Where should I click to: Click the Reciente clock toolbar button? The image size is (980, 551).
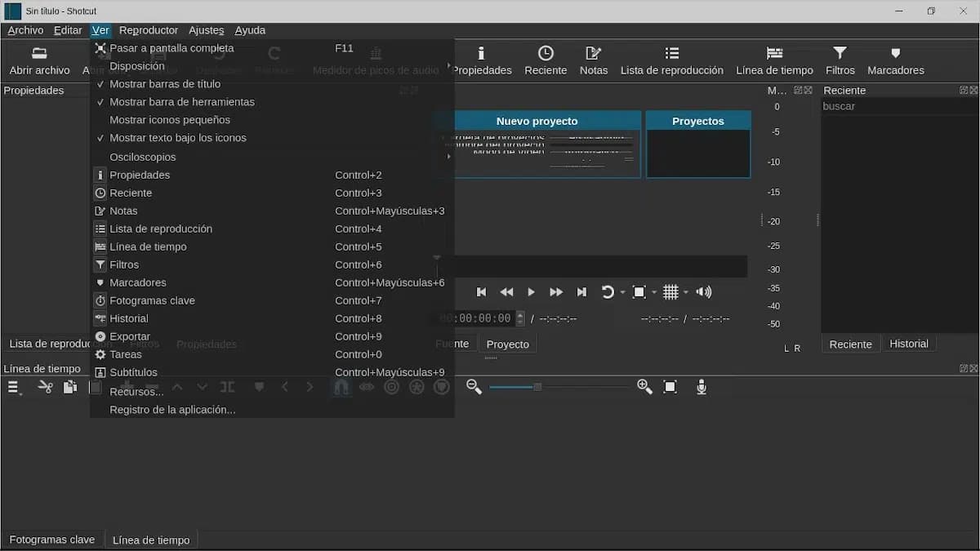[x=546, y=61]
